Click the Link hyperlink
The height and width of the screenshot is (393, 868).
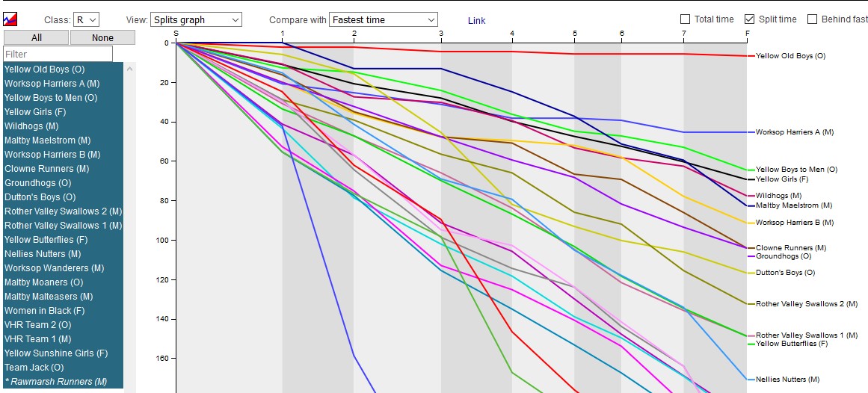476,20
